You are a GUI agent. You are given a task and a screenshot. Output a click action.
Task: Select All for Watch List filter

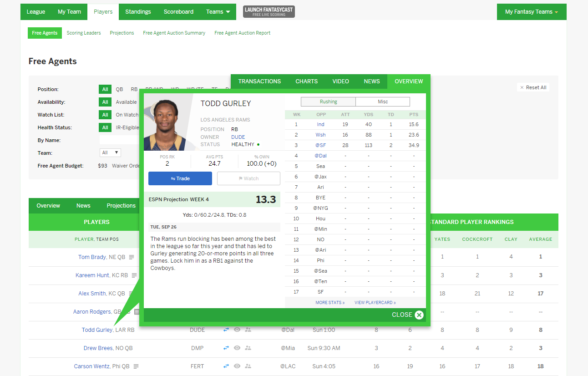pos(105,115)
